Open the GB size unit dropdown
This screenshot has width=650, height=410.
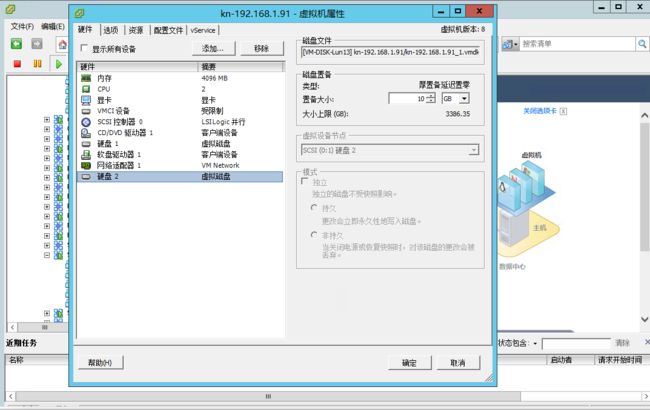click(x=464, y=99)
